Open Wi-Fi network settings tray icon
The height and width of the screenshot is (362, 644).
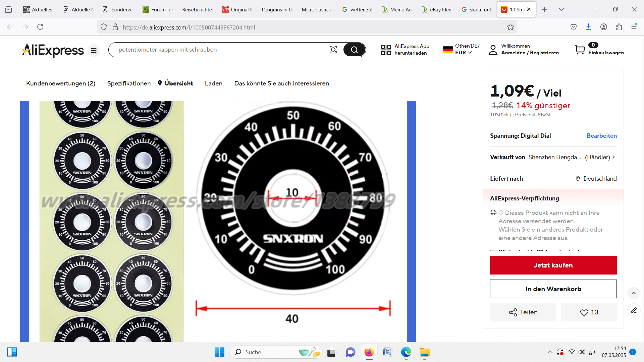572,352
